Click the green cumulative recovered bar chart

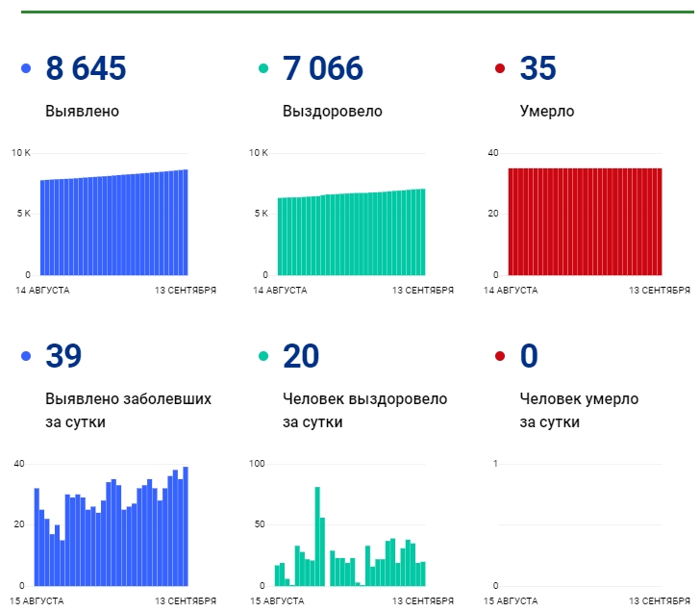pos(351,232)
